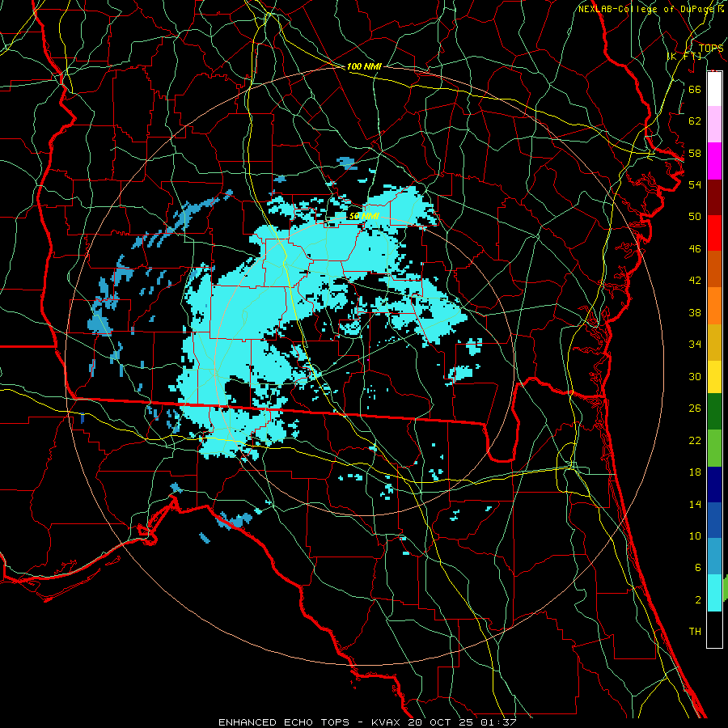Click the '22' legend value label
Screen dimensions: 728x728
[695, 441]
